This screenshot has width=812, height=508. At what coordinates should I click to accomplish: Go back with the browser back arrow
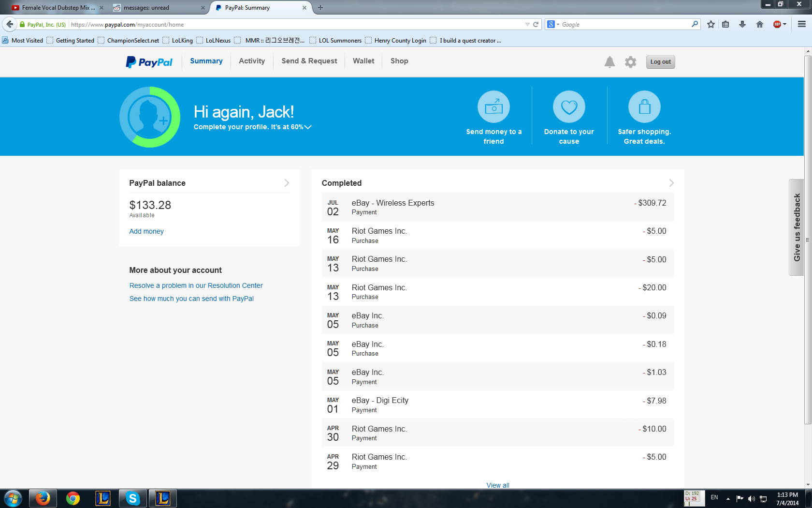[x=10, y=24]
